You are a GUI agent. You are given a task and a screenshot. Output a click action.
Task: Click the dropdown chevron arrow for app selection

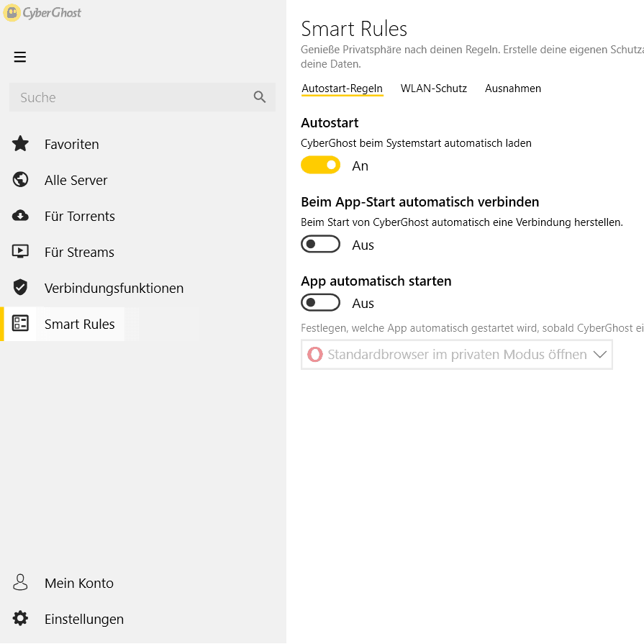600,355
